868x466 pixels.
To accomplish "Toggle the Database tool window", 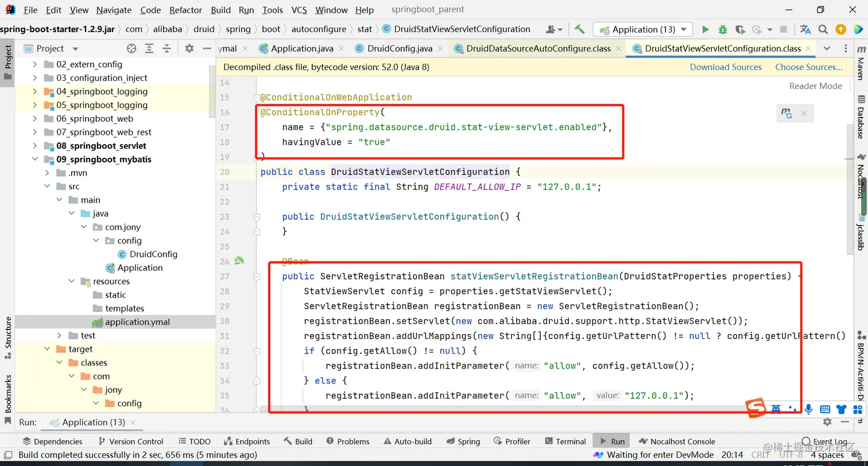I will click(x=860, y=117).
